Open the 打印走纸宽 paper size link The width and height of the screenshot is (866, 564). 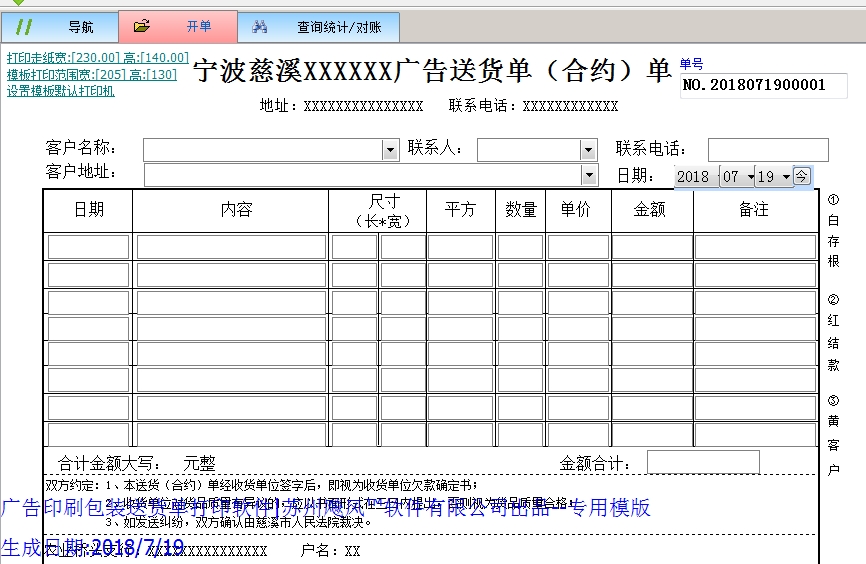(98, 57)
